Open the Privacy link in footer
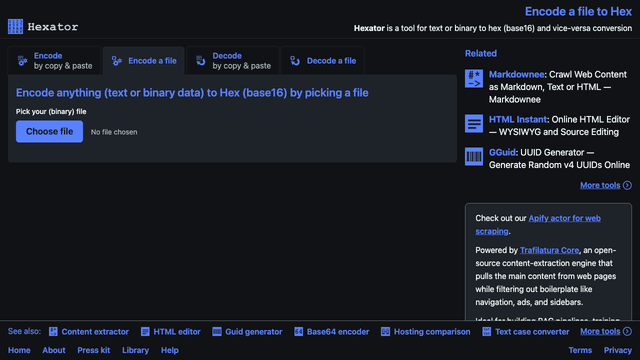The height and width of the screenshot is (360, 640). point(618,350)
